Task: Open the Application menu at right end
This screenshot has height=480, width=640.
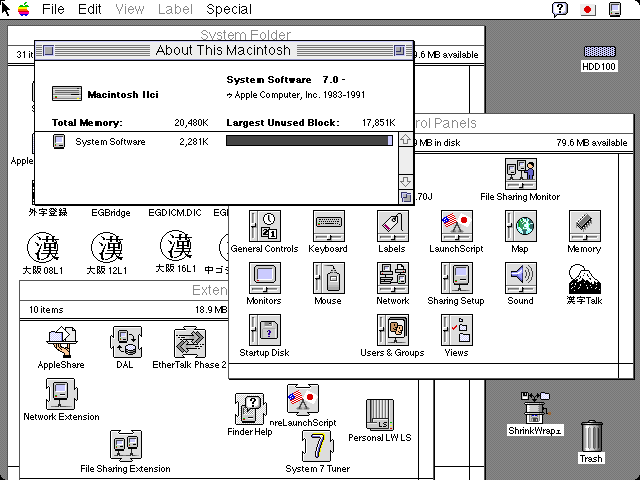Action: 615,9
